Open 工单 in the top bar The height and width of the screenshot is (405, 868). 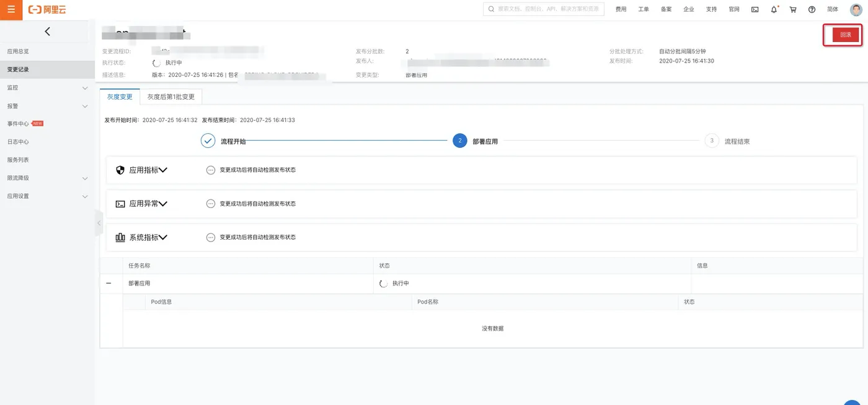644,9
